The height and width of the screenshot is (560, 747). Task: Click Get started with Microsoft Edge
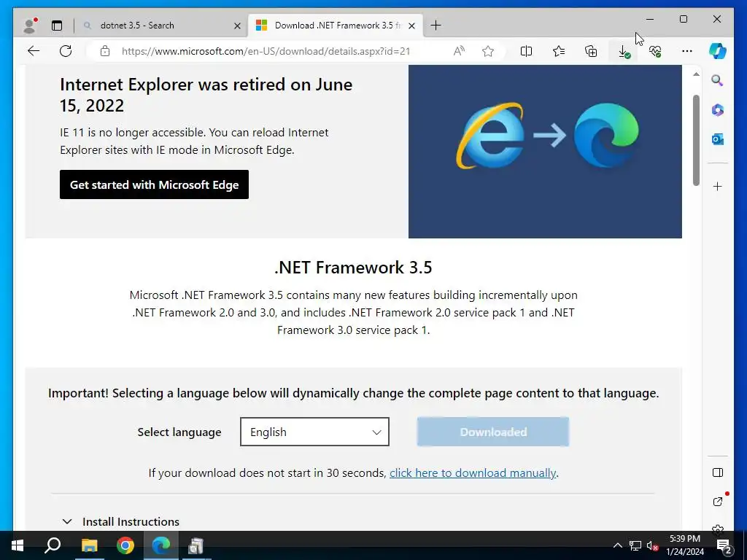(154, 184)
